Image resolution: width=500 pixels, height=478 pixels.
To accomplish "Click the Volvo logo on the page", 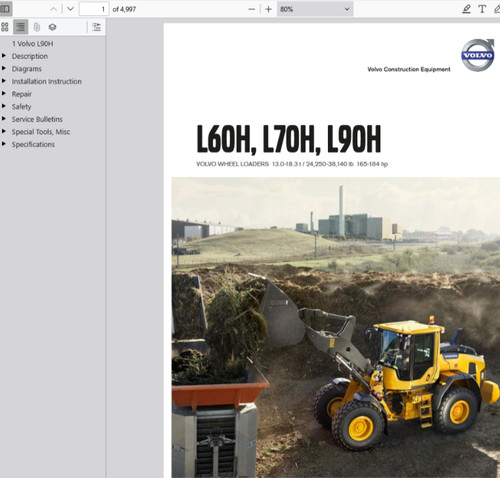I will tap(477, 55).
